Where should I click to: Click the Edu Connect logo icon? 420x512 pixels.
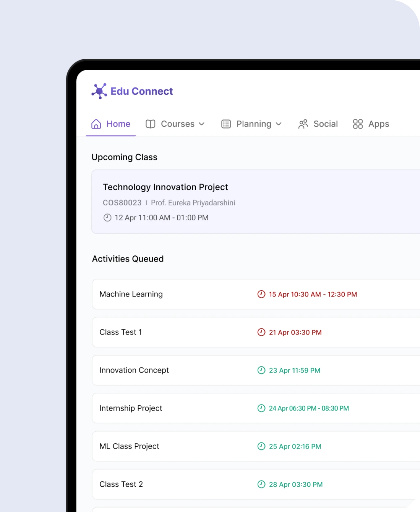point(99,91)
